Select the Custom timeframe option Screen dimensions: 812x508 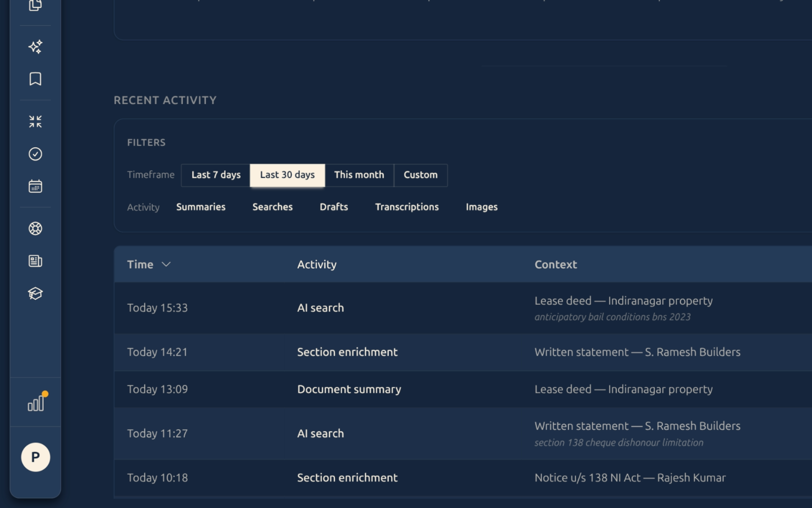[x=420, y=175]
